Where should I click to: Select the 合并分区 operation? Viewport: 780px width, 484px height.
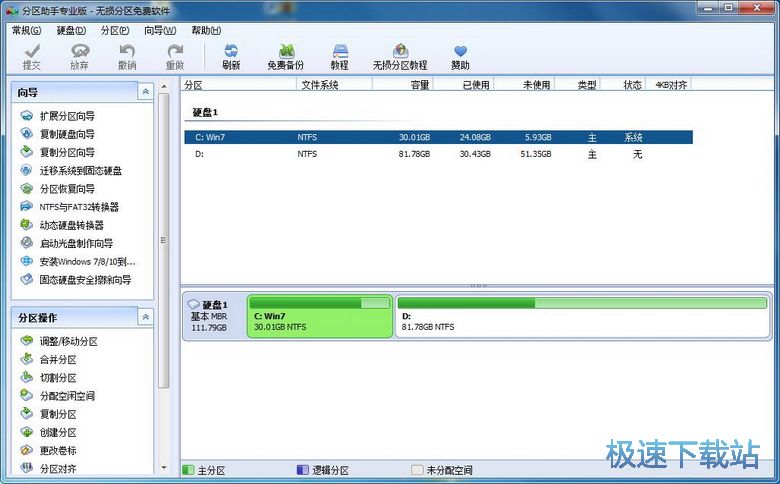(x=58, y=360)
